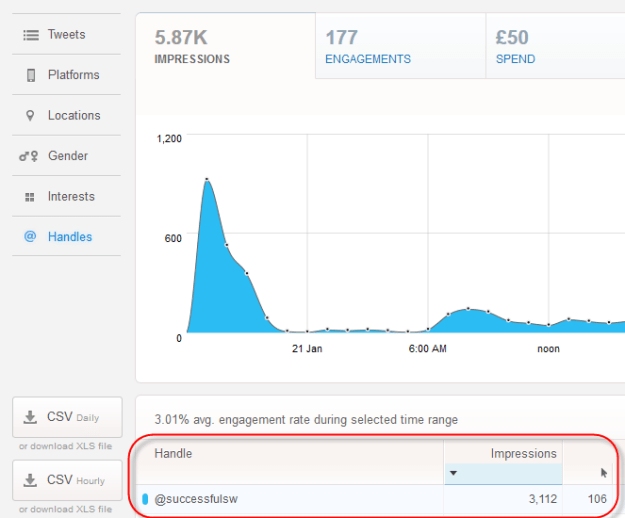This screenshot has width=625, height=518.
Task: Click the peak data point on chart
Action: (x=206, y=180)
